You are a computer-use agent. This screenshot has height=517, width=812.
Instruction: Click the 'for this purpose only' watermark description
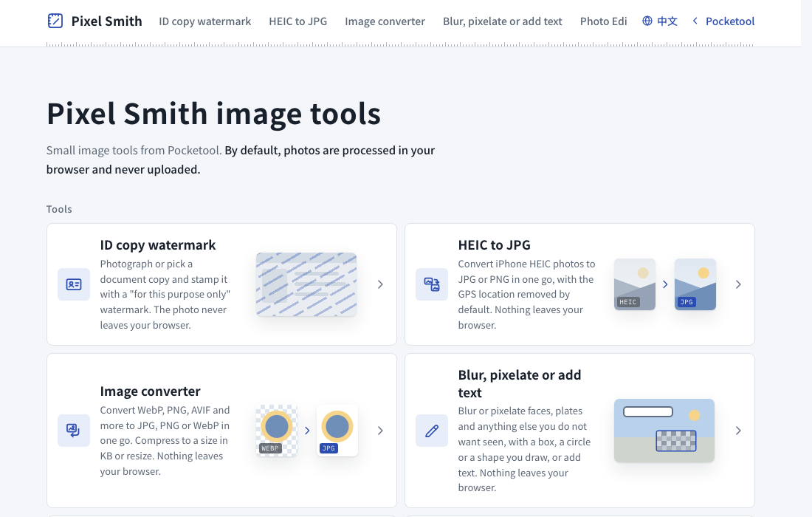(x=165, y=294)
